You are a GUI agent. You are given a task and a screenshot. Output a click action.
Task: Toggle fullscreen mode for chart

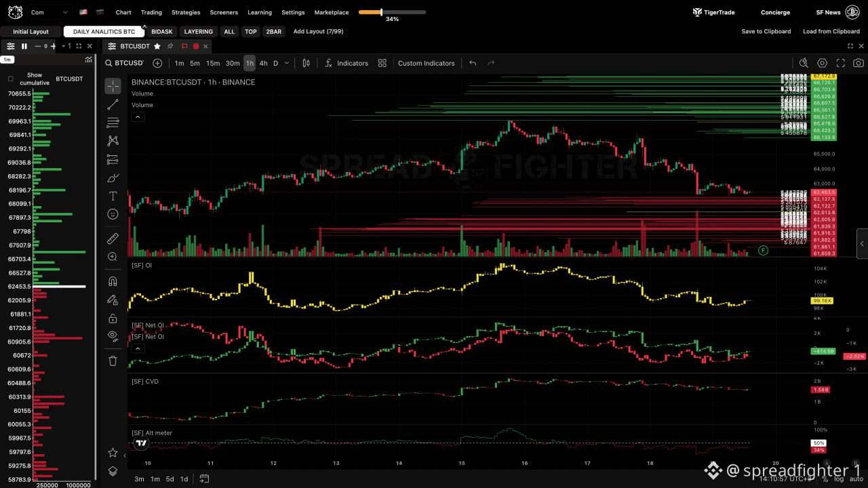coord(840,63)
